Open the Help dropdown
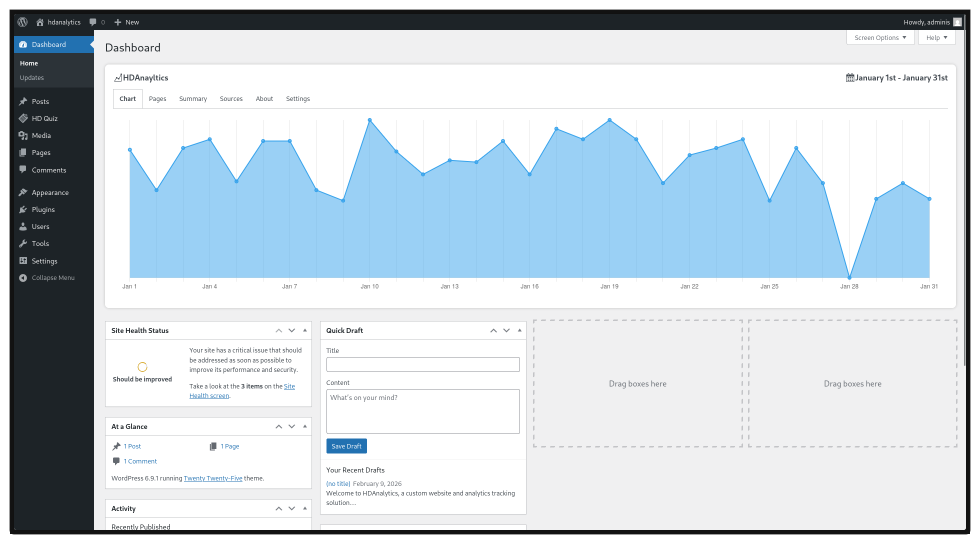The image size is (980, 544). (936, 37)
